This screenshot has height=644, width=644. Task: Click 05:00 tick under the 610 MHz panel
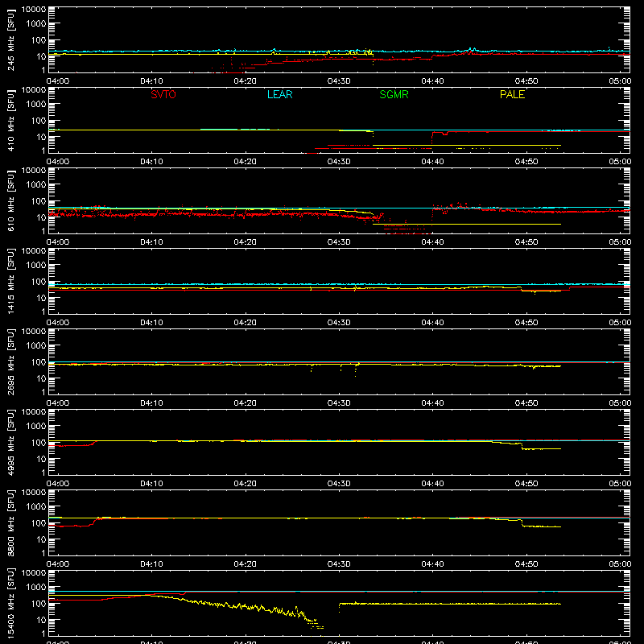coord(620,242)
